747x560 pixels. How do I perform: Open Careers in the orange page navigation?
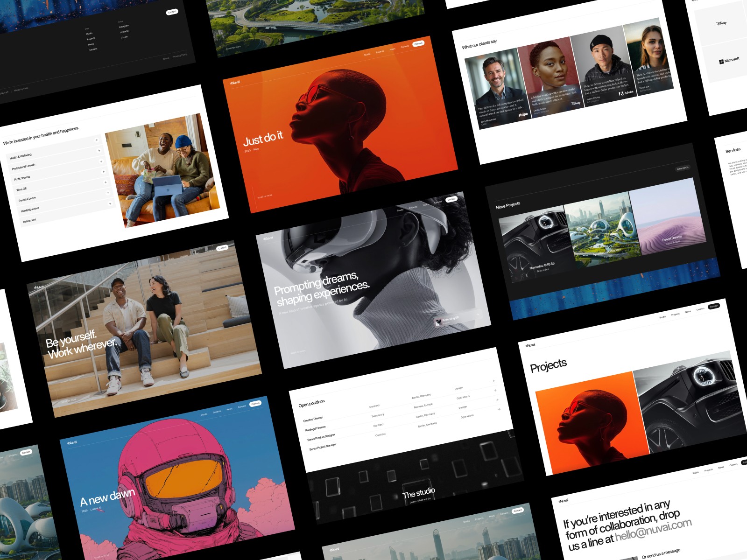click(x=405, y=46)
